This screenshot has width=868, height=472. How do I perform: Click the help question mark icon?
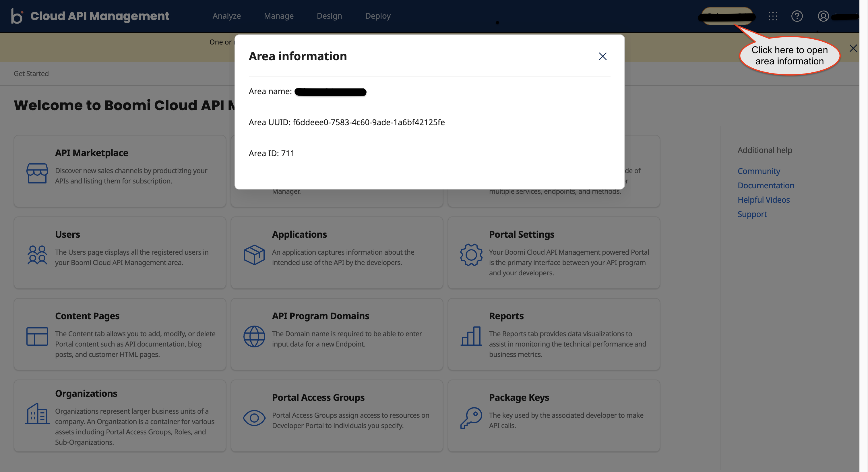797,16
